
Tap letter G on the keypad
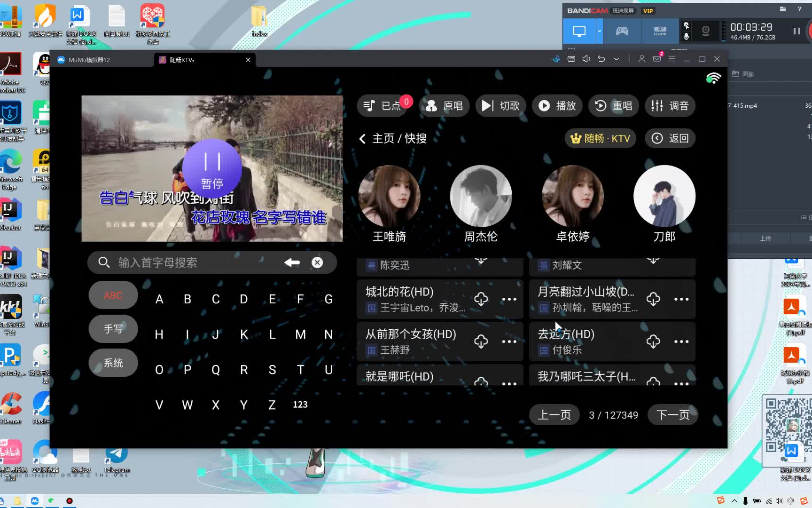click(328, 299)
